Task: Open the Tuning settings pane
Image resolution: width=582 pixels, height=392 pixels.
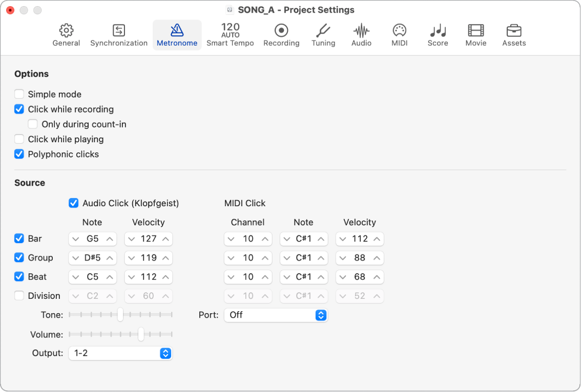Action: tap(323, 34)
